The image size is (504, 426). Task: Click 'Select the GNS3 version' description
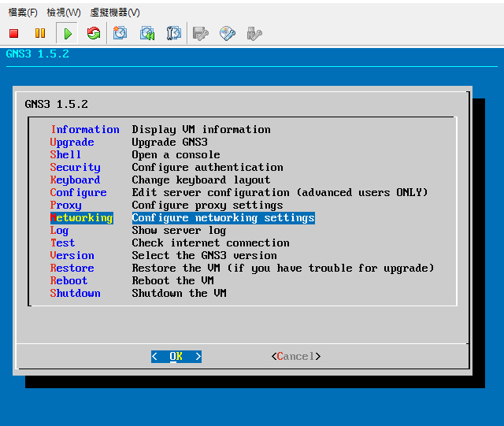(x=205, y=256)
